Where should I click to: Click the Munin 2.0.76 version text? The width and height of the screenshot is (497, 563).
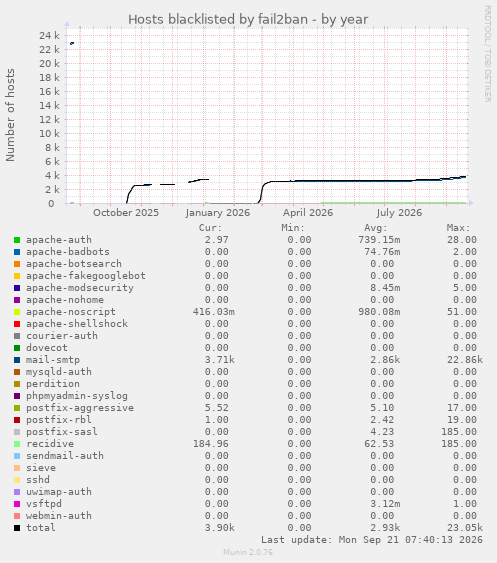click(248, 552)
